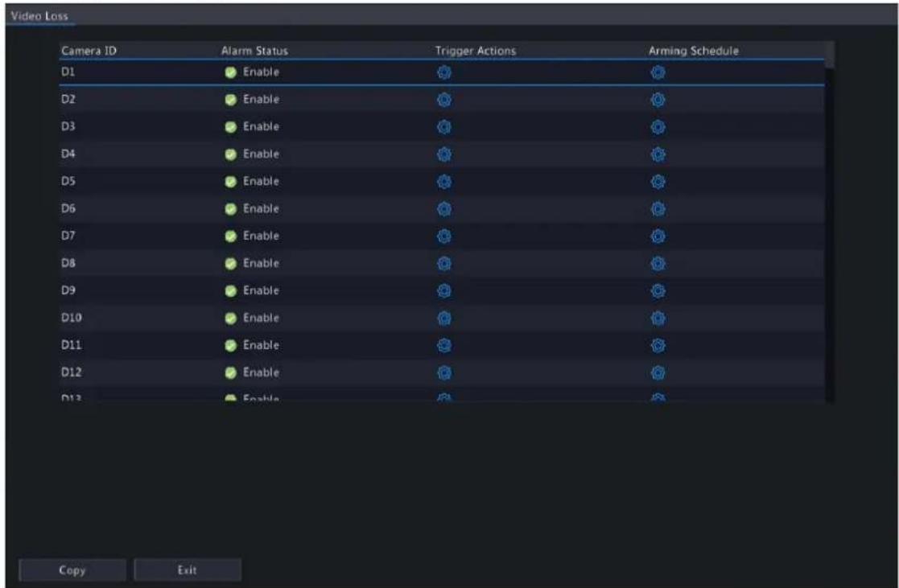This screenshot has height=588, width=899.
Task: Open Trigger Actions settings for camera D9
Action: tap(444, 291)
